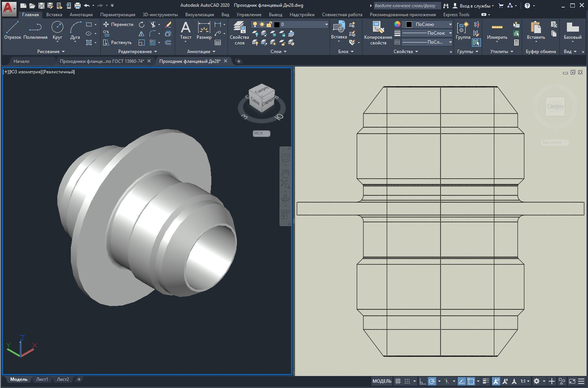Select the Дуга (Arc) tool
Image resolution: width=588 pixels, height=388 pixels.
click(75, 31)
